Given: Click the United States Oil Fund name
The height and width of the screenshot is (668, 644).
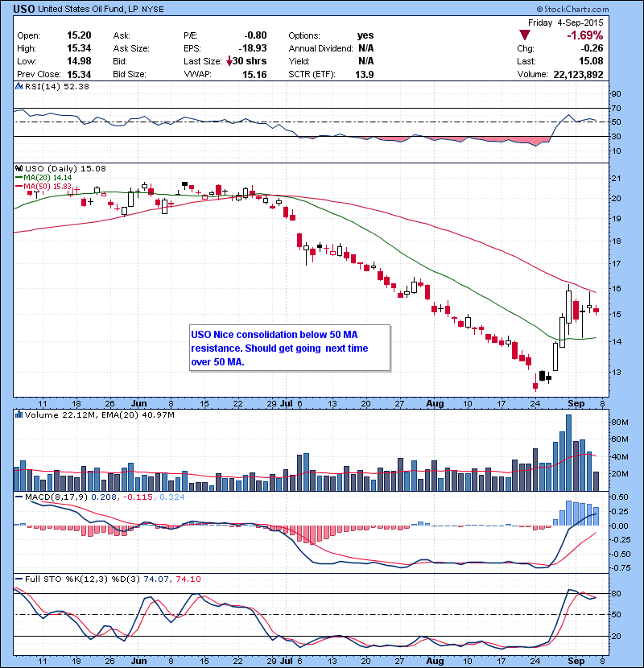Looking at the screenshot, I should 89,9.
